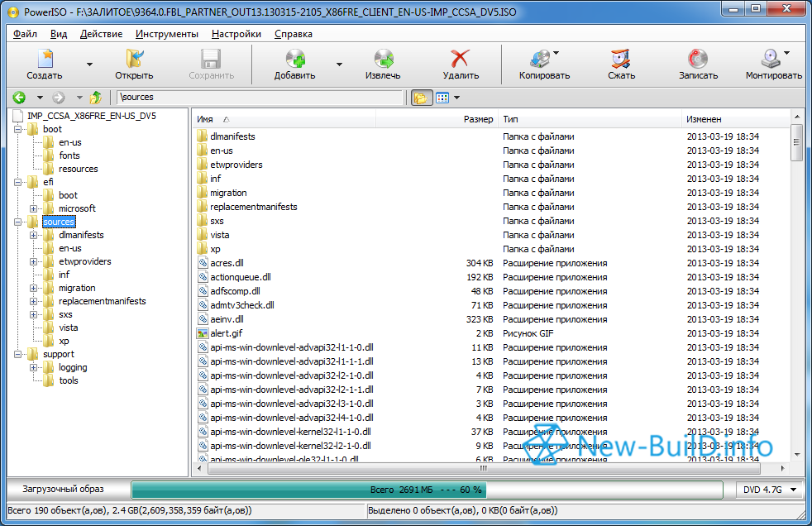Click the vertical scrollbar thumb of file list
This screenshot has height=526, width=812.
[797, 142]
